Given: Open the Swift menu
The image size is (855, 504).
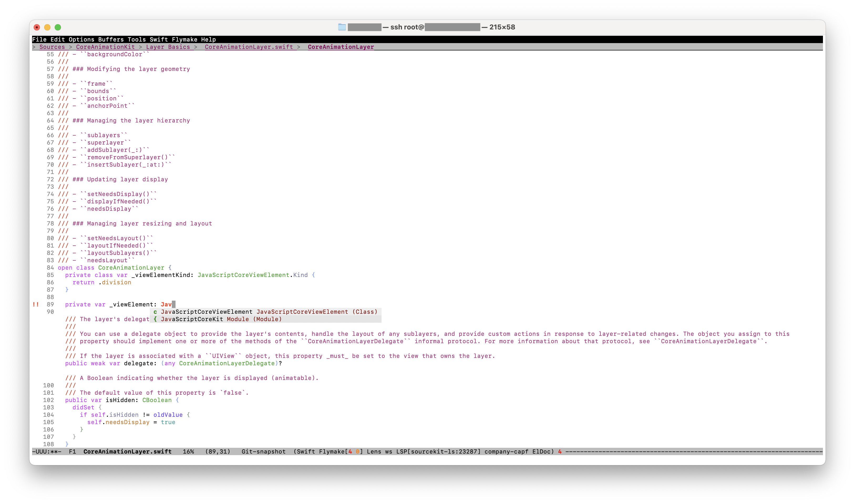Looking at the screenshot, I should click(159, 39).
